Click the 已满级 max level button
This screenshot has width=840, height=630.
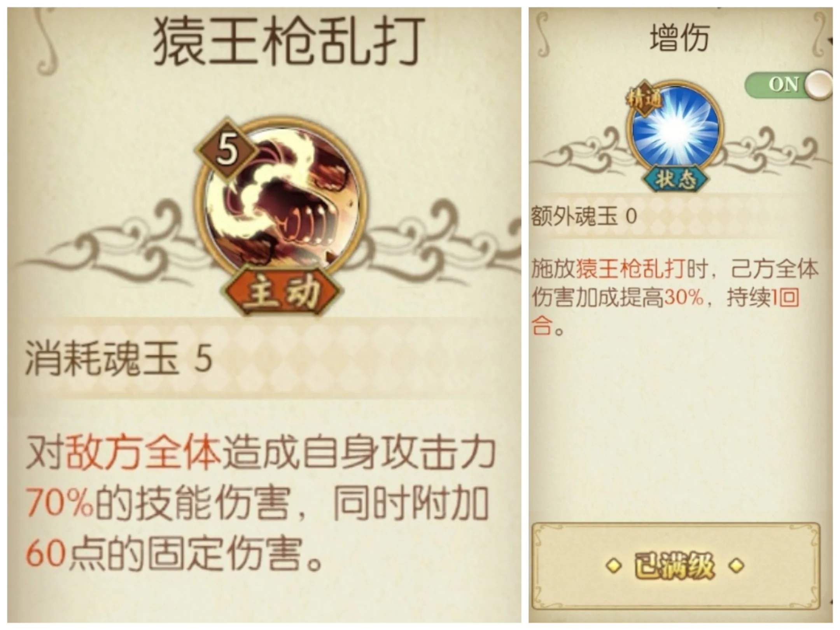coord(675,566)
